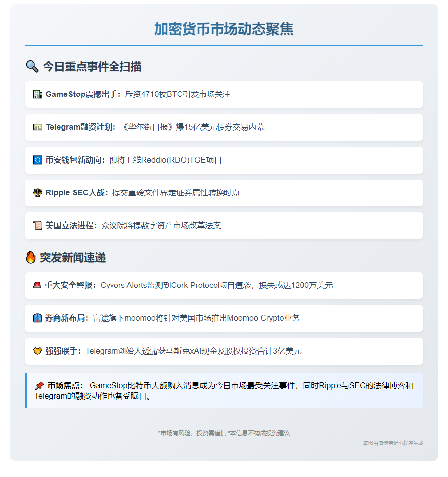Select the heading 今日重点事件全扫描
The image size is (448, 477).
pyautogui.click(x=92, y=66)
